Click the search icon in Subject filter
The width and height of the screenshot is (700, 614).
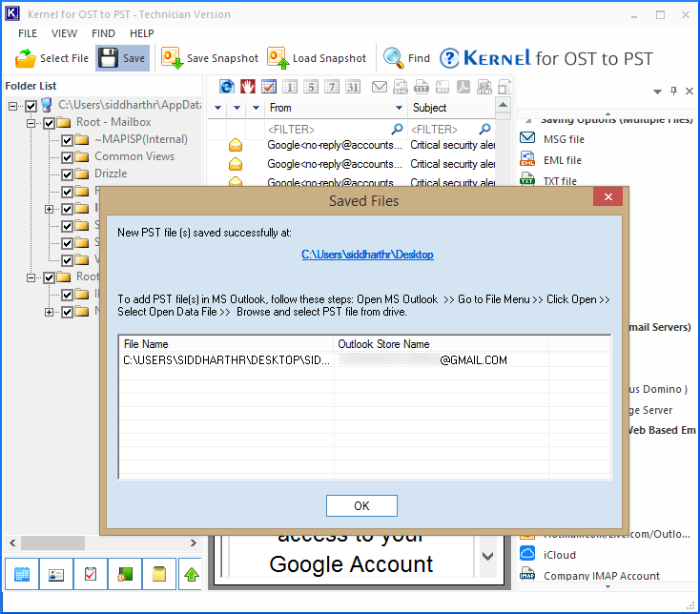484,130
